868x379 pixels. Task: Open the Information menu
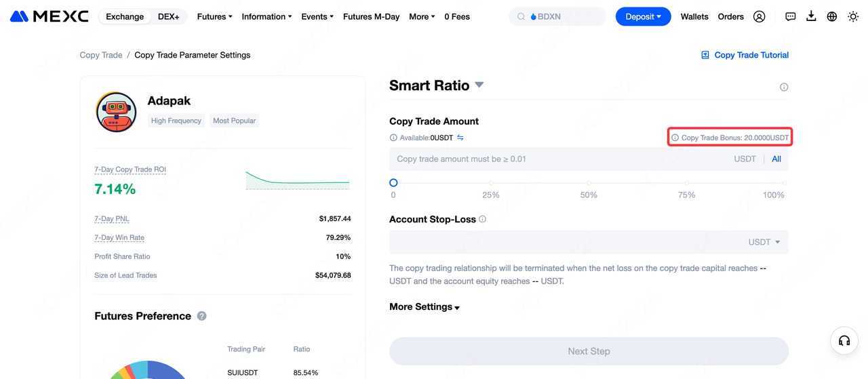point(267,16)
